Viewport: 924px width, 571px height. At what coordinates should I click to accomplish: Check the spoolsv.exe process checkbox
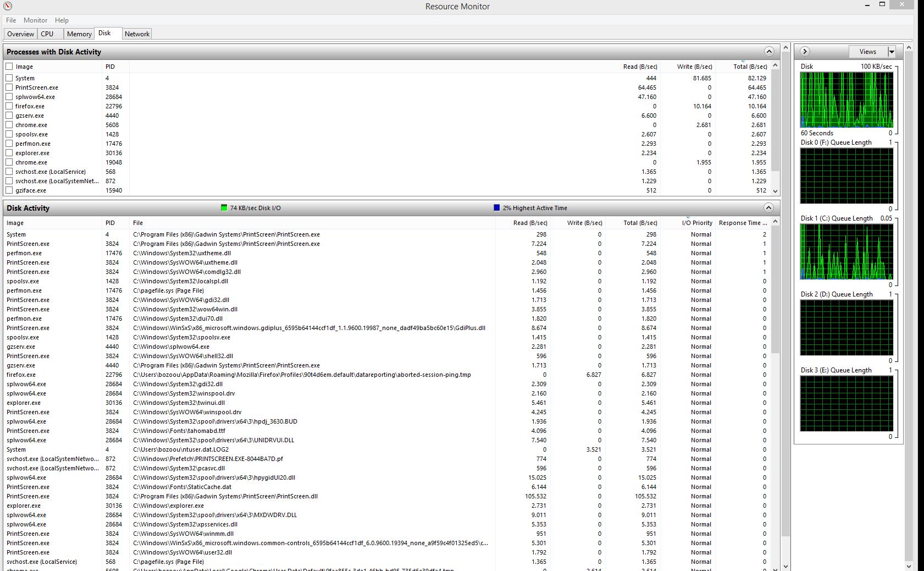[x=9, y=134]
